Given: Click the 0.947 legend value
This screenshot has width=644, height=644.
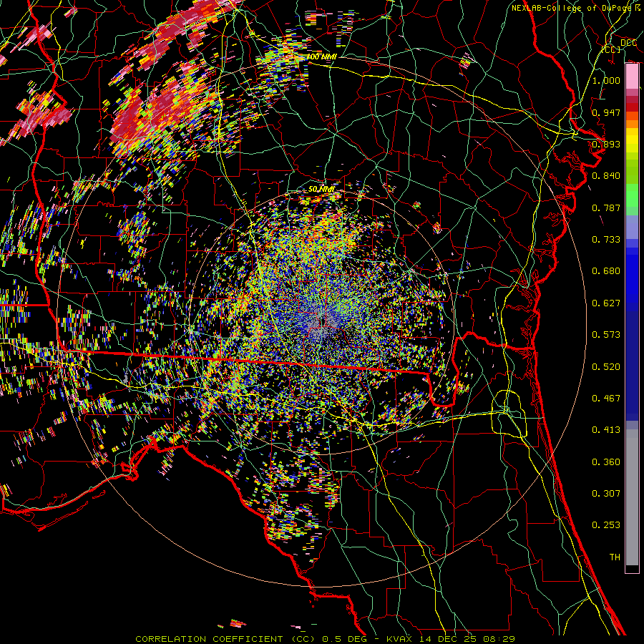Looking at the screenshot, I should (x=606, y=112).
